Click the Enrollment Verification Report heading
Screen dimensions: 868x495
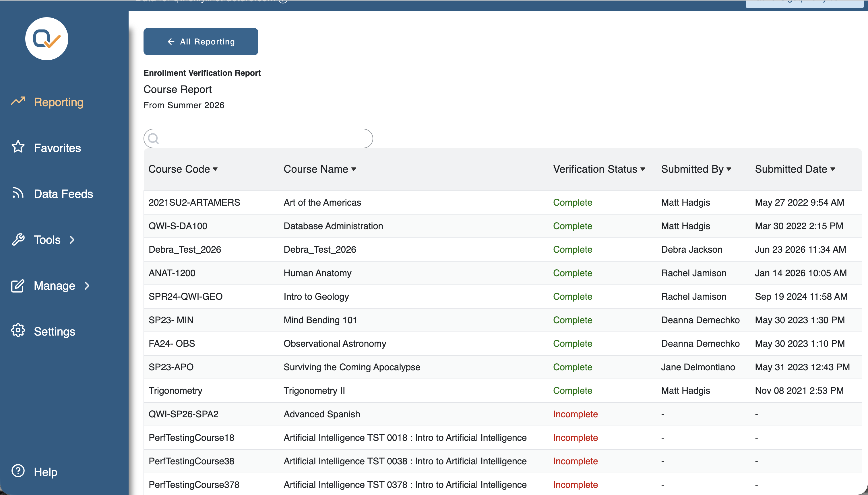[x=202, y=73]
